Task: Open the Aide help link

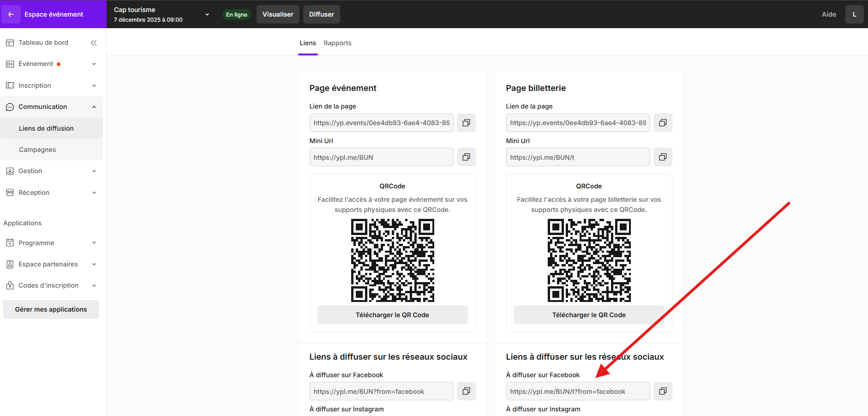Action: pyautogui.click(x=829, y=14)
